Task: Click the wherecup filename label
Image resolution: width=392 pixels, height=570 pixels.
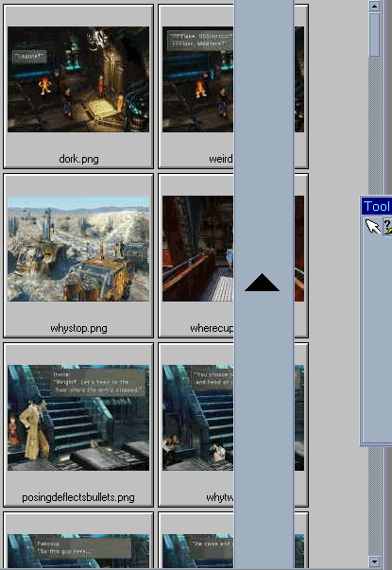Action: pyautogui.click(x=212, y=328)
